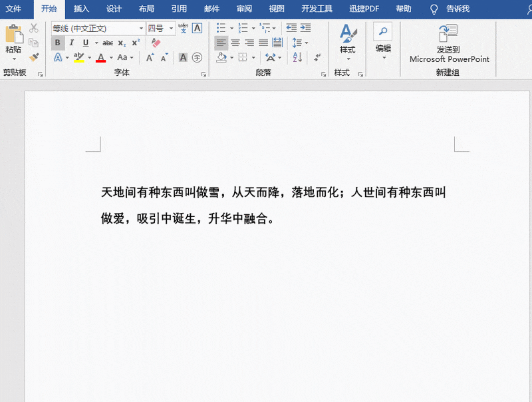Pick the red font color swatch
This screenshot has width=532, height=402.
(x=100, y=59)
